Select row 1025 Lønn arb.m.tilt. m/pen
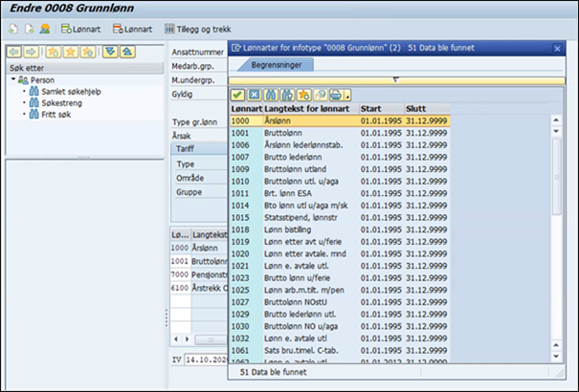The width and height of the screenshot is (579, 392). point(340,291)
